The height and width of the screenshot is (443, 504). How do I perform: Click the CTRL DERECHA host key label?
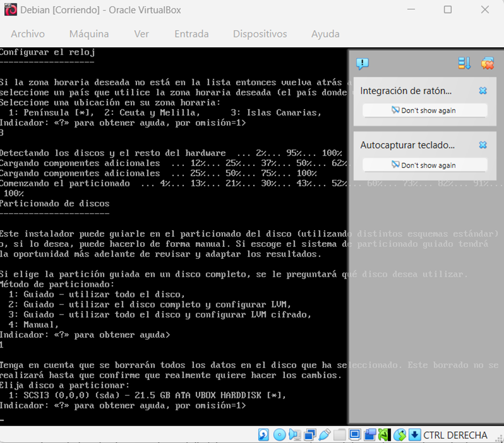click(455, 435)
